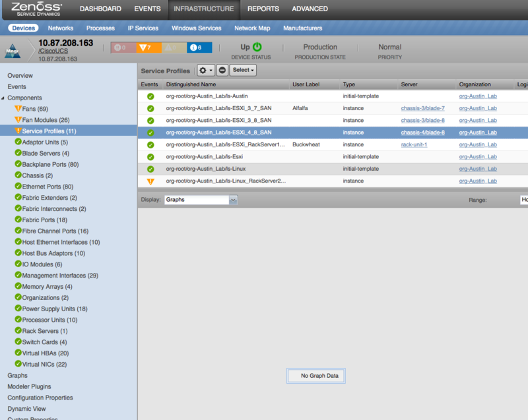528x420 pixels.
Task: Click the warning icon next to Fan Modules (26)
Action: (18, 120)
